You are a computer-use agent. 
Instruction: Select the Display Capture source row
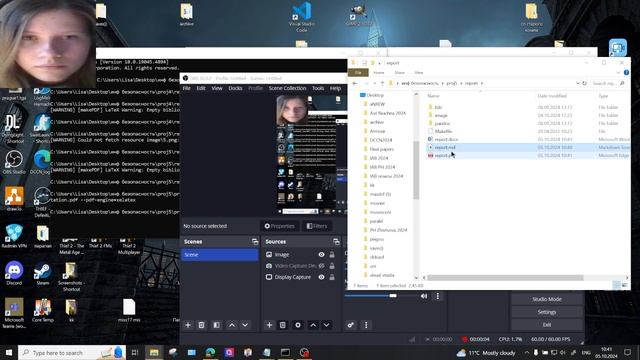pos(302,277)
